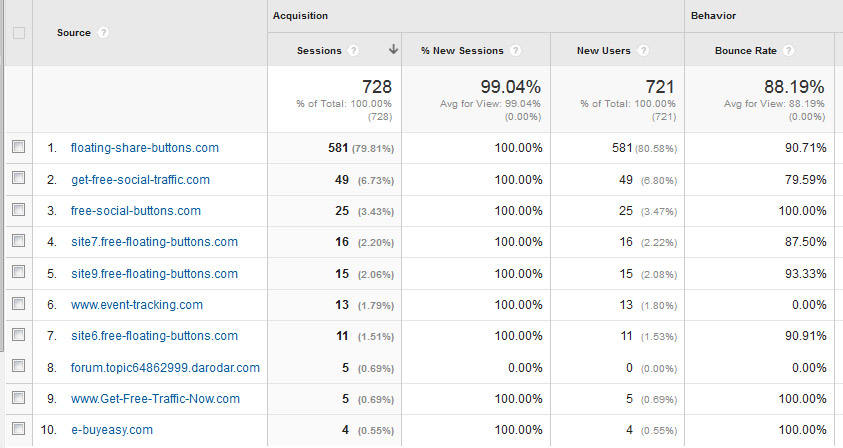Click the Source column header
843x448 pixels.
pos(73,33)
